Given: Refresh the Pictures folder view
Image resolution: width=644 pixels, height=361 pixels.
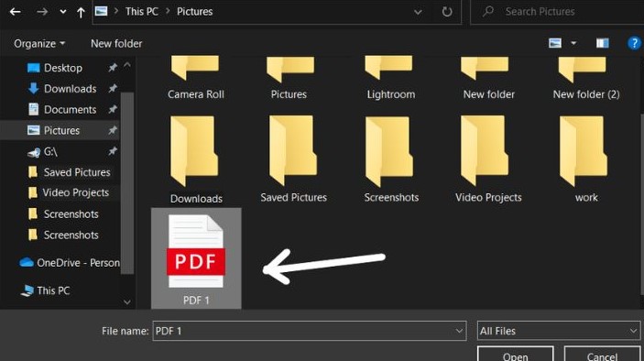Looking at the screenshot, I should coord(447,12).
